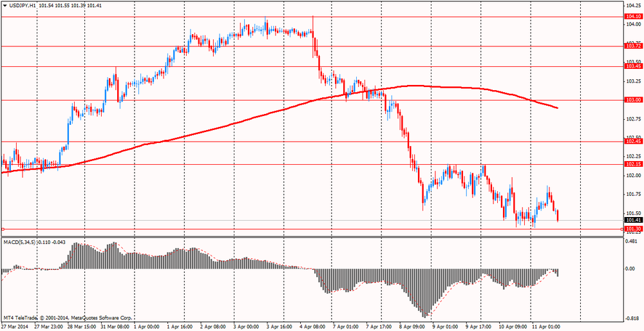
Task: Select the 102.15 red price label
Action: 633,164
